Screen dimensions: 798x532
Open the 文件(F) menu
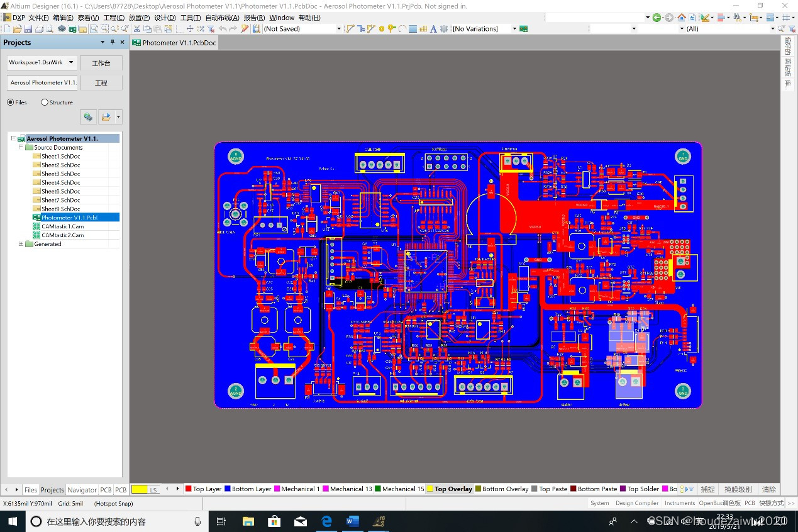(38, 18)
